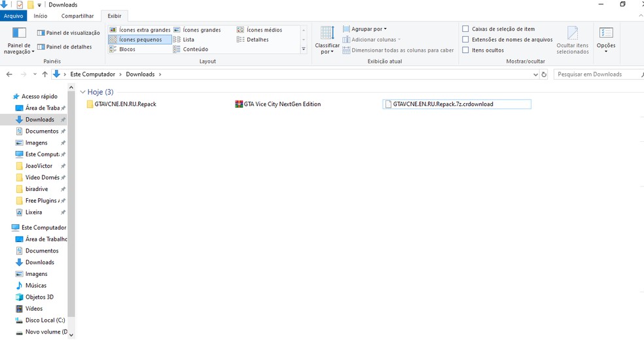
Task: Open Free Plugins folder in sidebar
Action: pos(42,201)
